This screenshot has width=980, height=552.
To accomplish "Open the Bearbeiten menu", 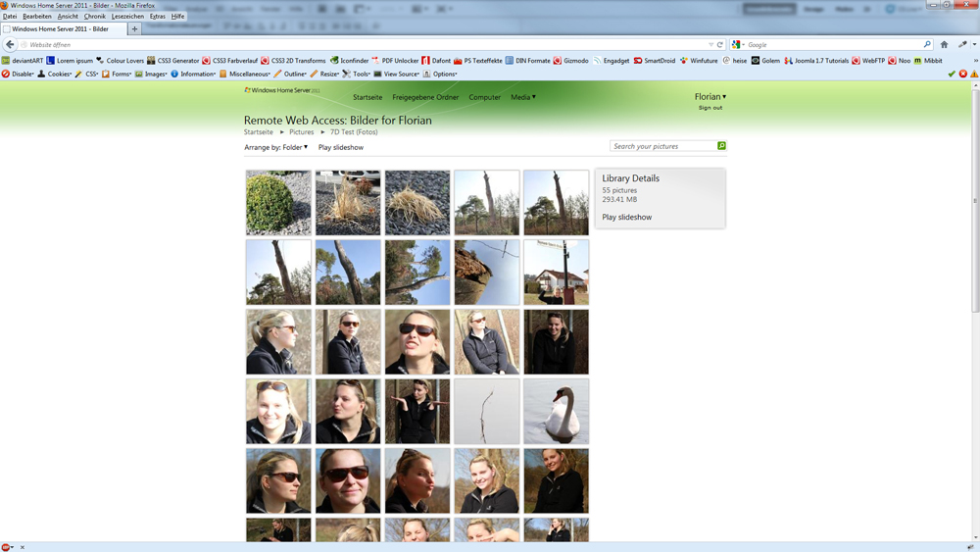I will click(x=37, y=17).
